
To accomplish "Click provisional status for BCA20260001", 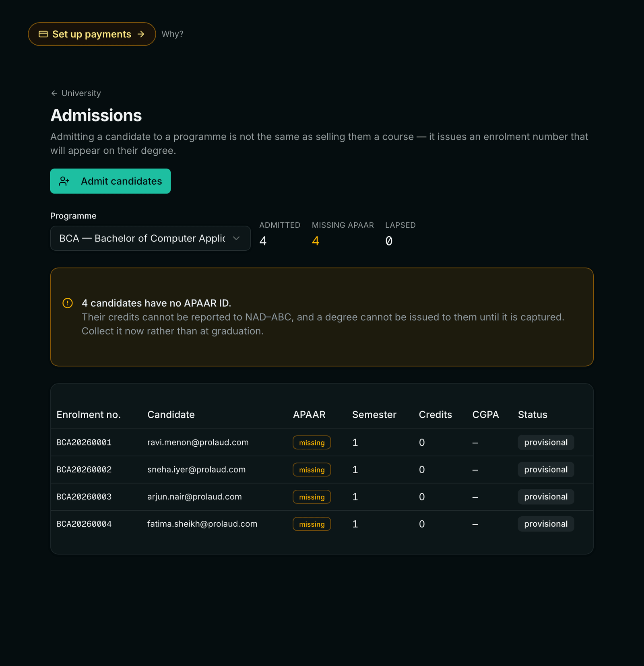I will 546,443.
